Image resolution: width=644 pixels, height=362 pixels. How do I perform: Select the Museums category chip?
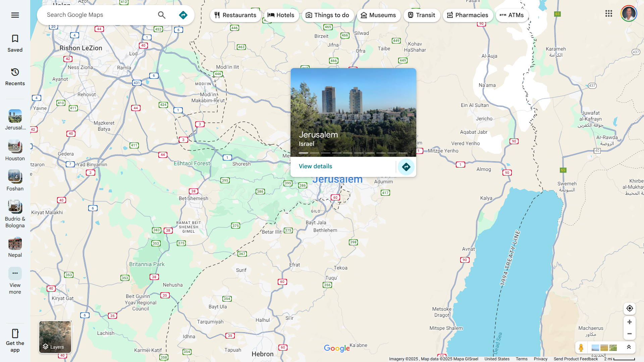tap(378, 15)
